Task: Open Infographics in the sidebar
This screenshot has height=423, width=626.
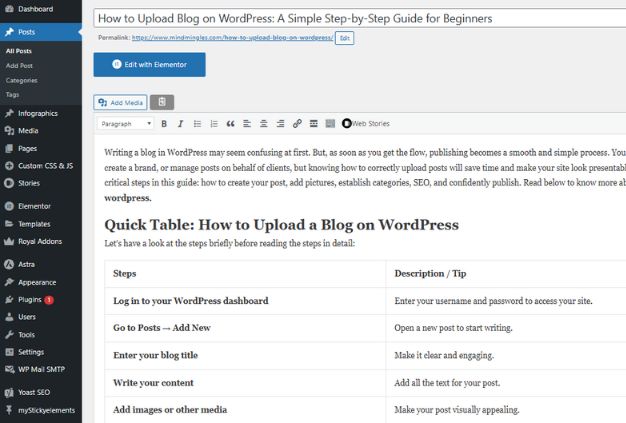Action: pyautogui.click(x=41, y=113)
